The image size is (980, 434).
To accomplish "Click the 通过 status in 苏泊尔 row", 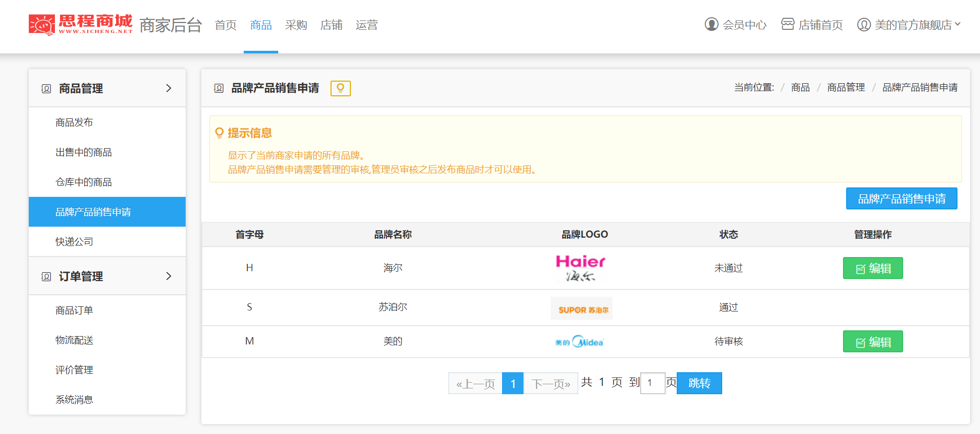I will [728, 307].
